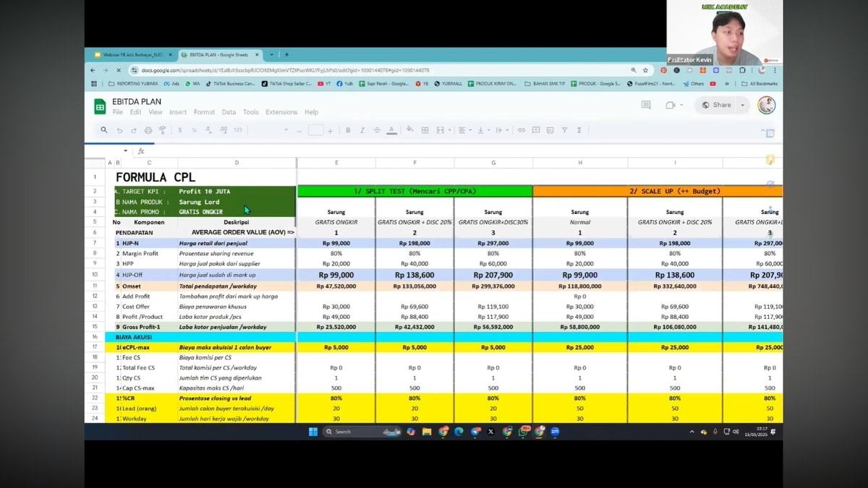Screen dimensions: 868x488
Task: Open the functions sigma menu
Action: tap(579, 130)
